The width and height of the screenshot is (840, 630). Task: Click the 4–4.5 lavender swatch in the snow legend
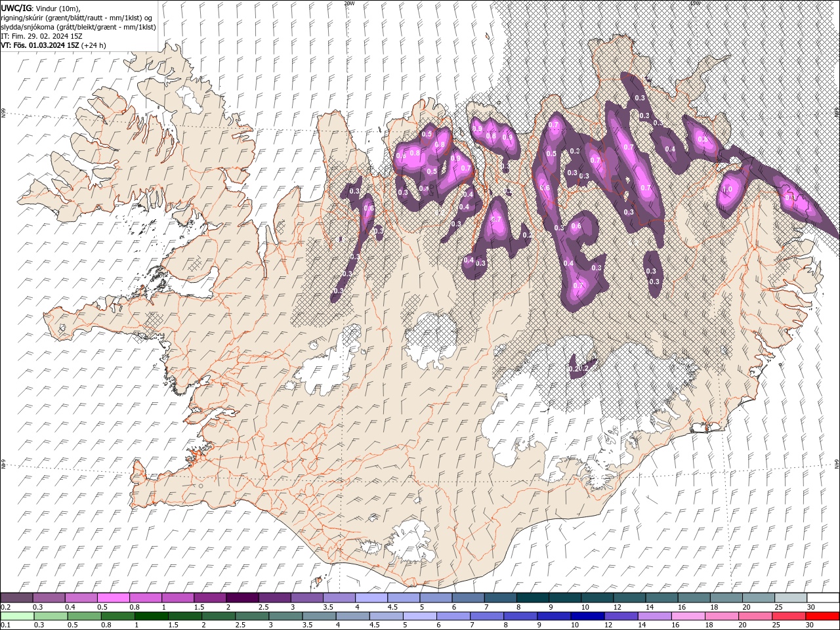371,598
